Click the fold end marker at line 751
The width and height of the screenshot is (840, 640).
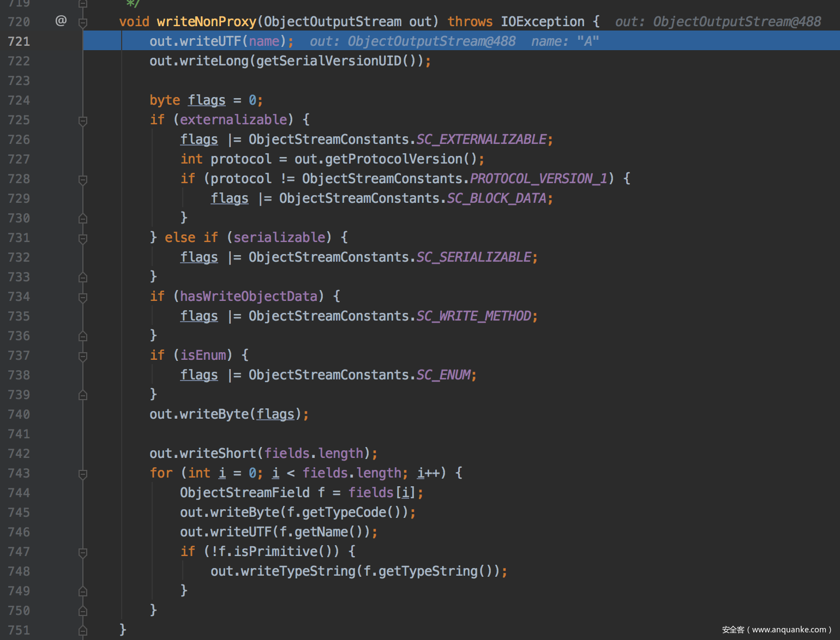(83, 631)
